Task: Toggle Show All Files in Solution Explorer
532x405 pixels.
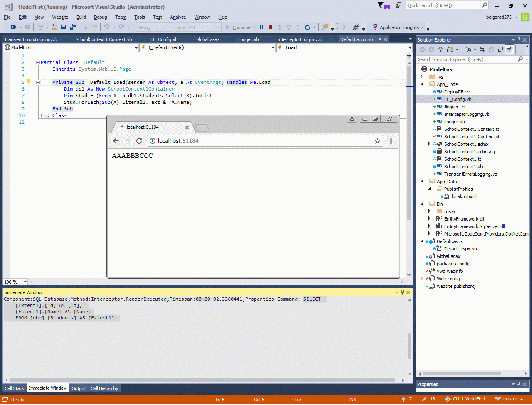Action: pos(509,49)
